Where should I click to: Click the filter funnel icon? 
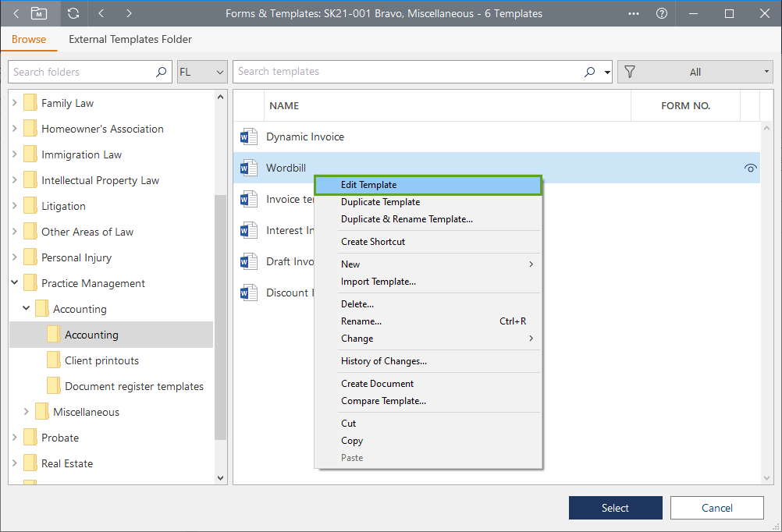(630, 72)
